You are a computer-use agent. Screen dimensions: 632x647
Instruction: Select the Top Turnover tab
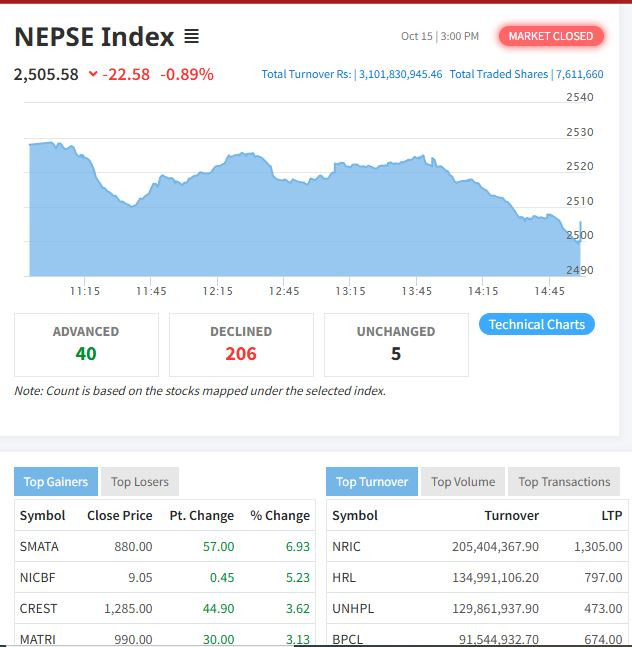click(x=372, y=482)
